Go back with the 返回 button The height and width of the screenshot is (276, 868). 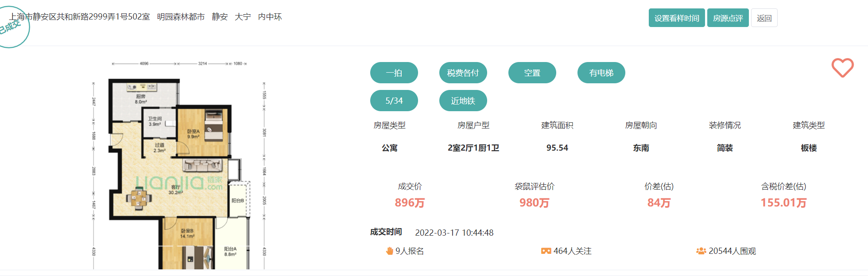764,18
